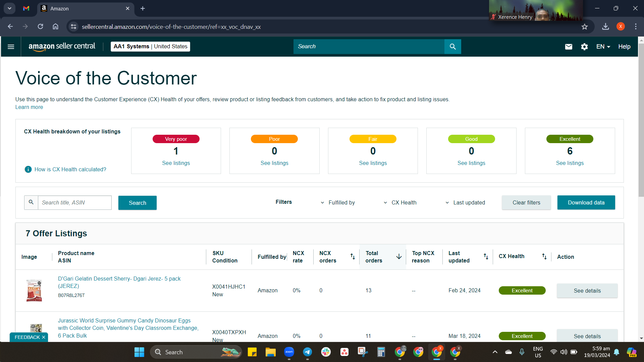This screenshot has width=644, height=362.
Task: Sort by Total orders down arrow
Action: click(x=399, y=256)
